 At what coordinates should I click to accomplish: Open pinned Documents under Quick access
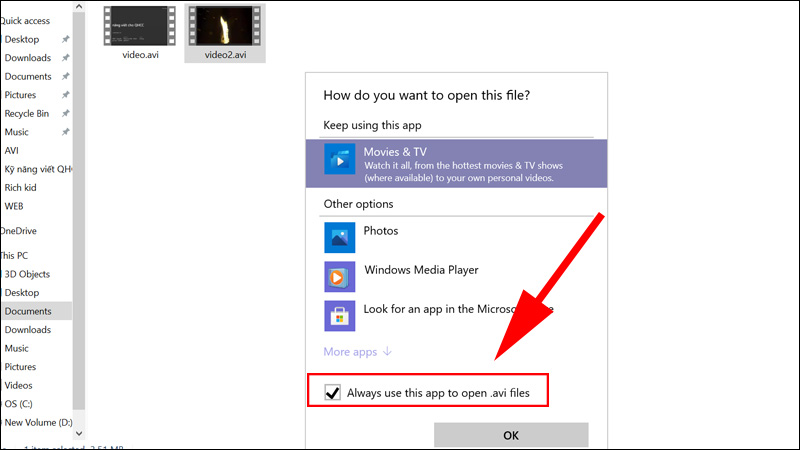click(x=28, y=76)
